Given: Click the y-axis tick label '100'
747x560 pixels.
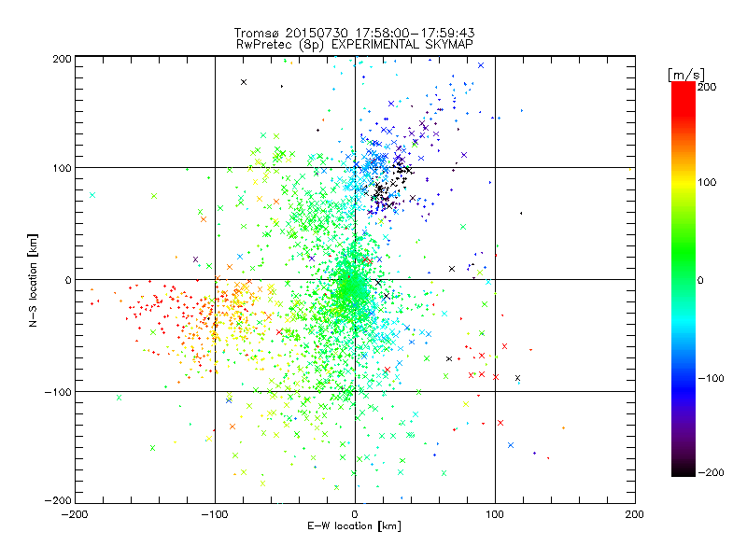Looking at the screenshot, I should [62, 168].
